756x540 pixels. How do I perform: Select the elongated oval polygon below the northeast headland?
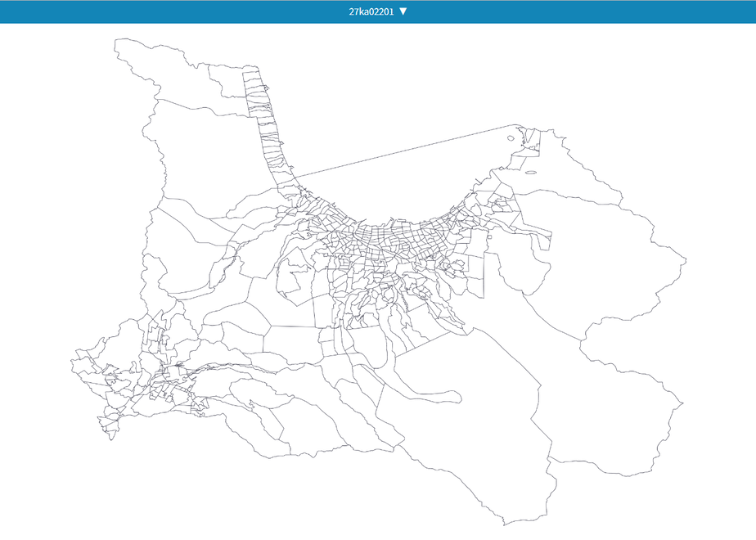(x=530, y=173)
